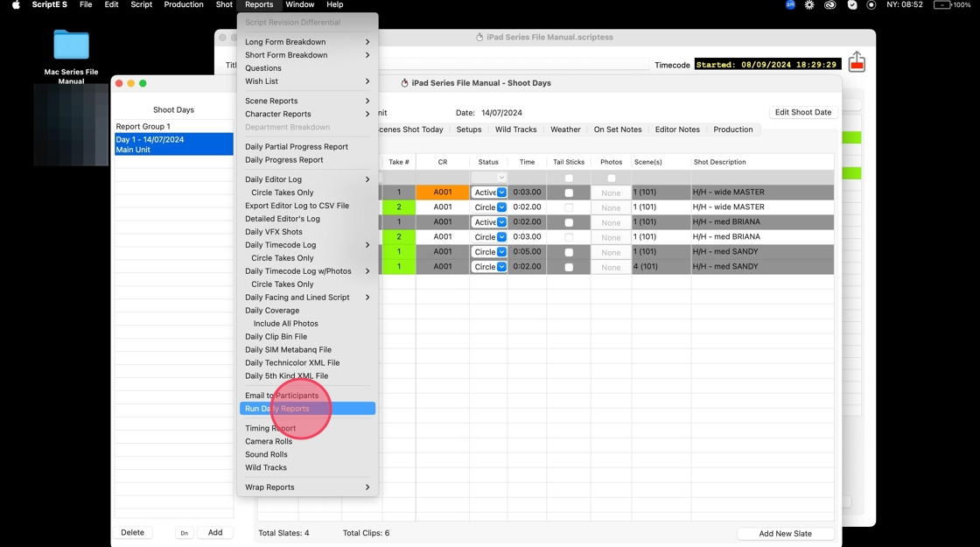Click the blue Zoom menu bar icon
Image resolution: width=980 pixels, height=547 pixels.
[x=790, y=4]
